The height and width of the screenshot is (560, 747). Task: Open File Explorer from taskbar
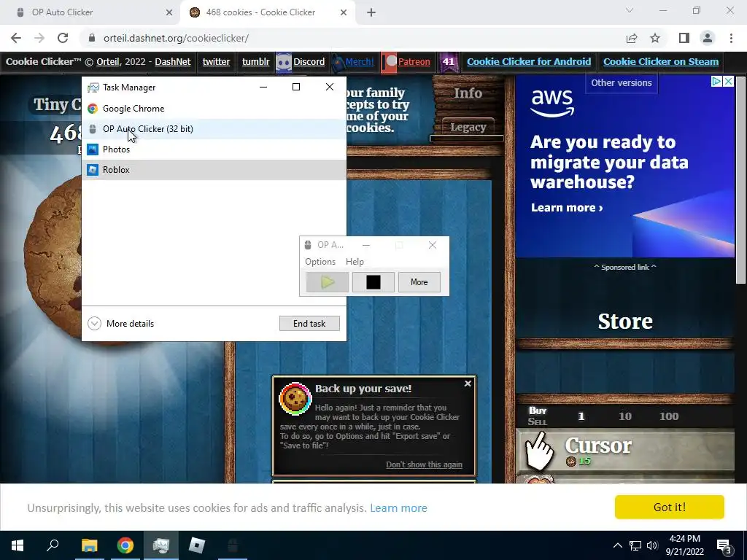[x=89, y=545]
